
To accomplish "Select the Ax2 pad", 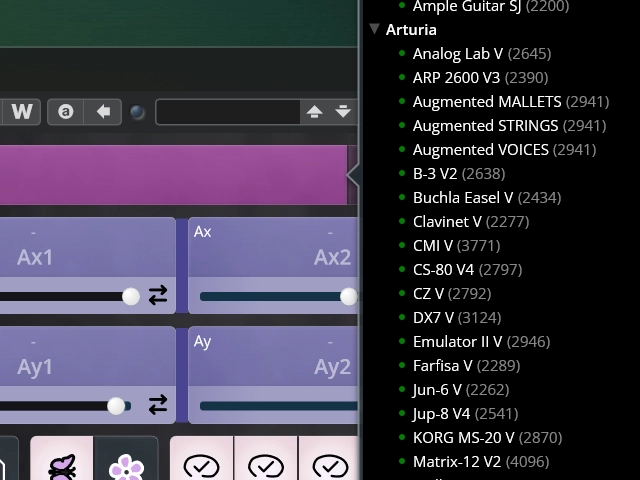I will tap(273, 247).
